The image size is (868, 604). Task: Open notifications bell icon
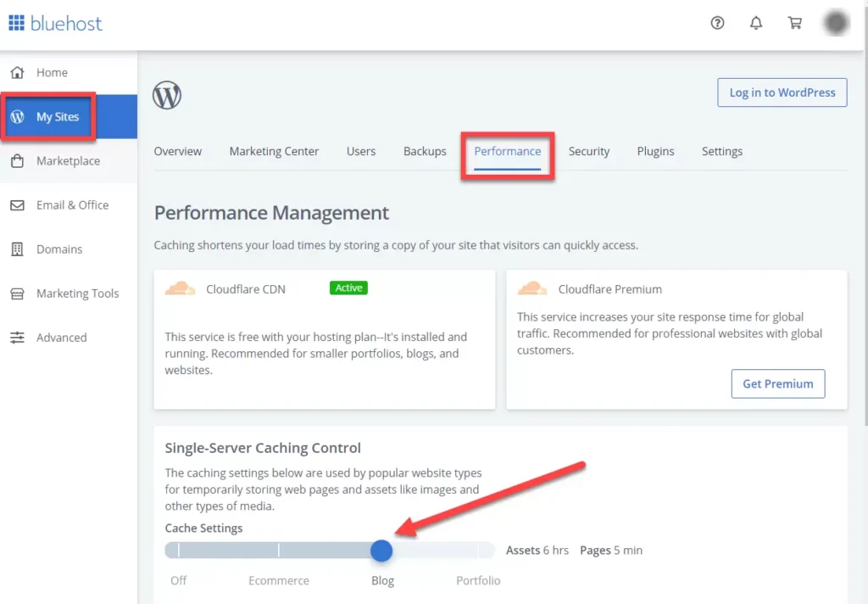(x=756, y=23)
